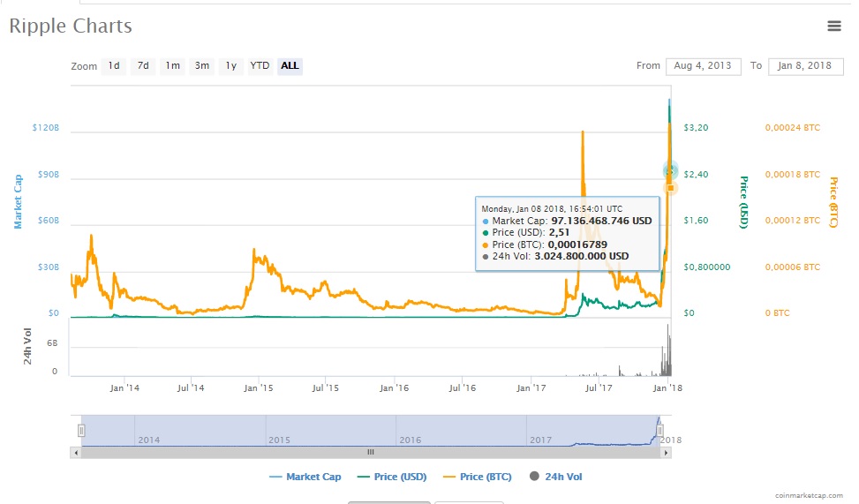Set zoom to 1y
Image resolution: width=859 pixels, height=504 pixels.
231,65
